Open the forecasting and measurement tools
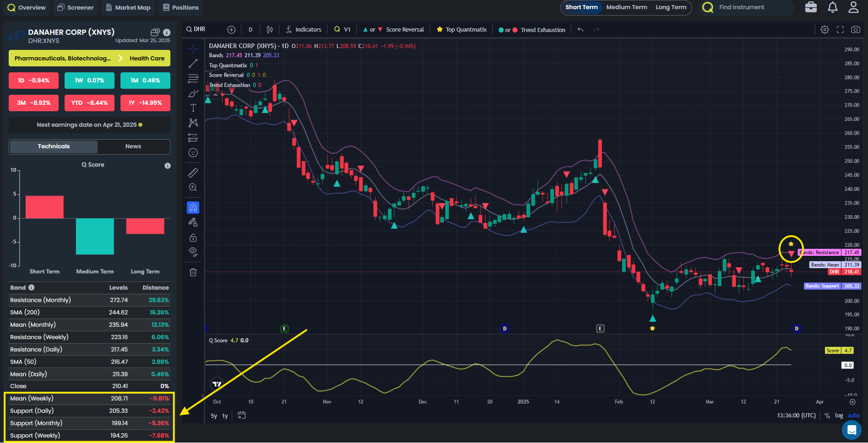This screenshot has height=443, width=868. [x=193, y=138]
